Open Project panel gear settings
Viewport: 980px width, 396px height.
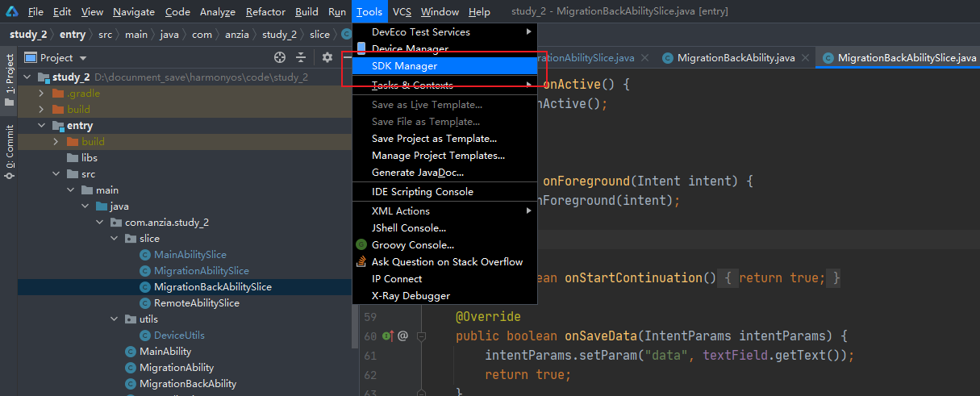327,57
